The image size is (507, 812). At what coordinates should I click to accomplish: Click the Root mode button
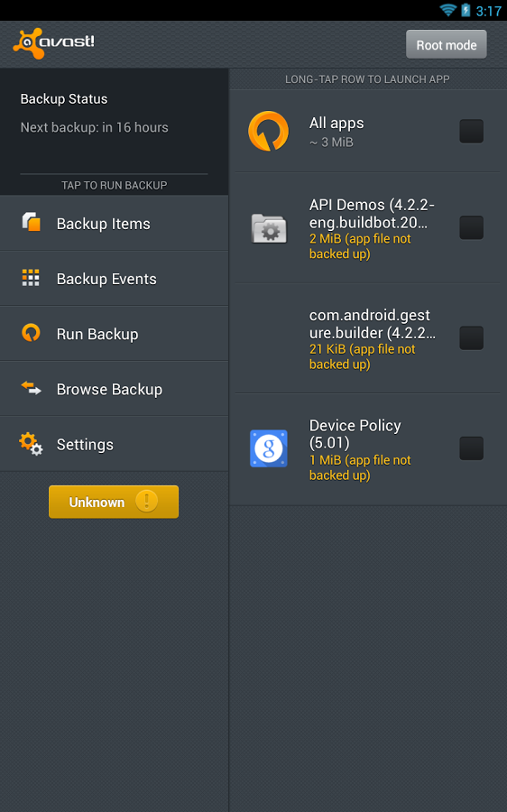(x=447, y=44)
